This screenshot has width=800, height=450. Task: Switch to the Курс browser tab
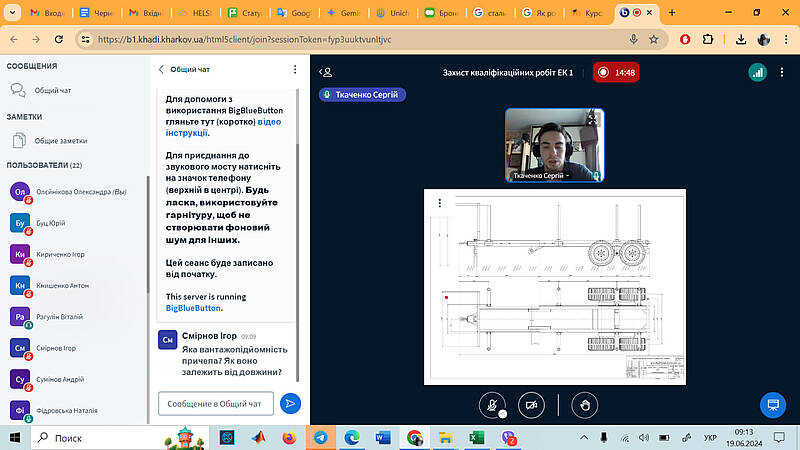[x=587, y=13]
